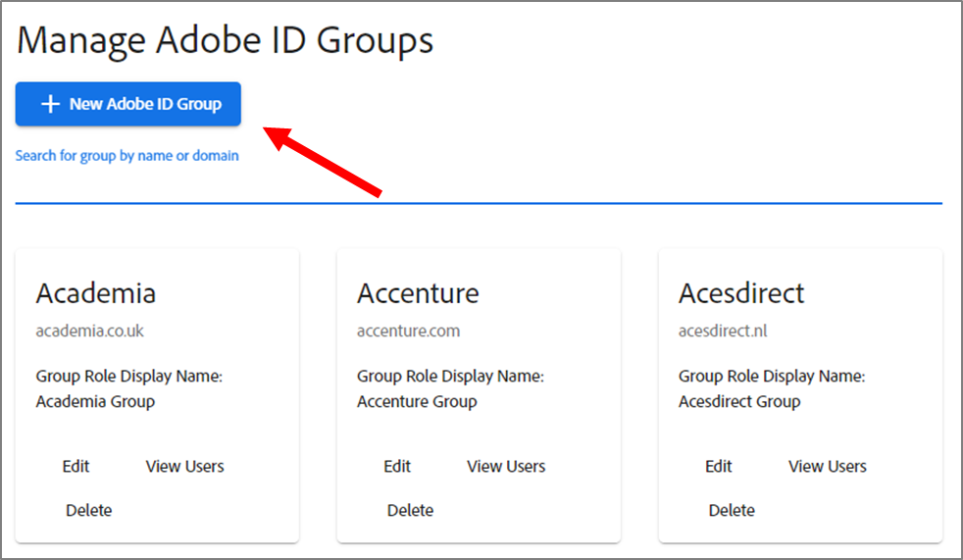This screenshot has height=560, width=963.
Task: View Users of the Academia group
Action: tap(185, 466)
